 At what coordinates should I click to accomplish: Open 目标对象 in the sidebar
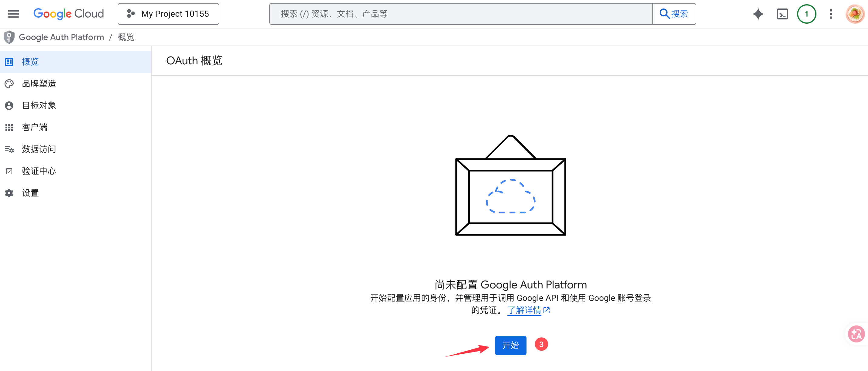pos(76,106)
